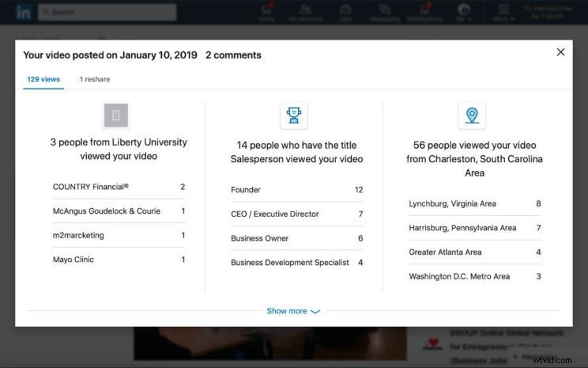
Task: Select the Mayo Clinic row
Action: [119, 260]
